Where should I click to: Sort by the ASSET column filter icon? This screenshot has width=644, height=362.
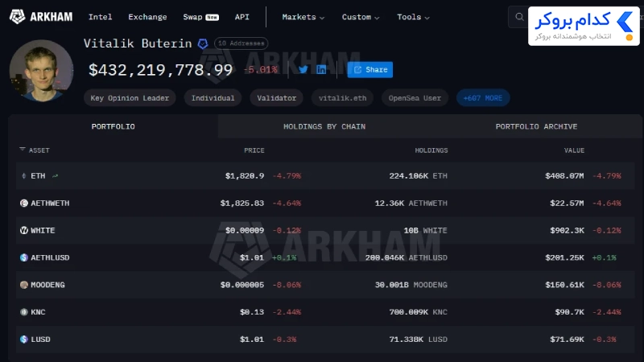23,150
